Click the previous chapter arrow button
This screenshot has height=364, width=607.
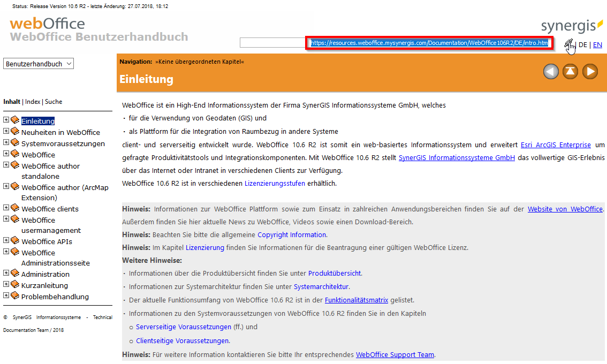click(550, 72)
